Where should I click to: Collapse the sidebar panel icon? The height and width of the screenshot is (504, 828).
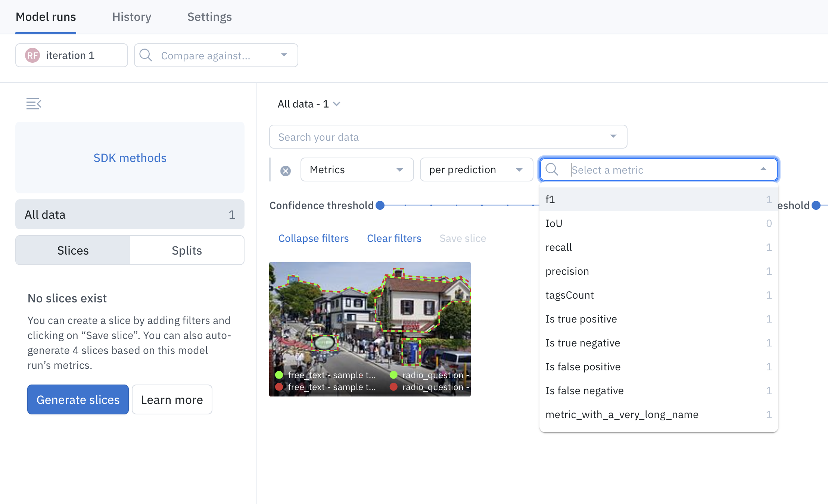click(x=34, y=104)
